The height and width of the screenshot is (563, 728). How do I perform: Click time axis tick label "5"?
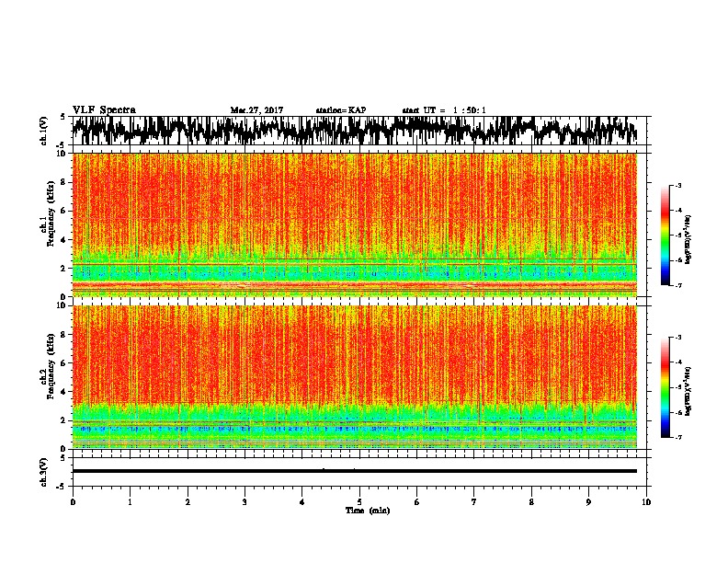tap(359, 502)
